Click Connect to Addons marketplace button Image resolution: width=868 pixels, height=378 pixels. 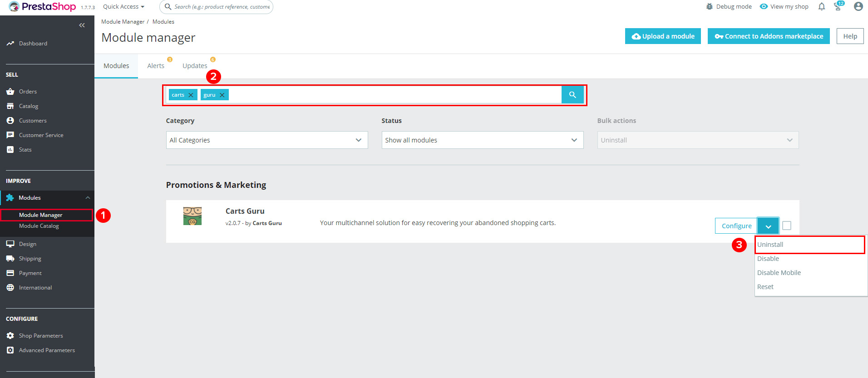click(x=769, y=36)
